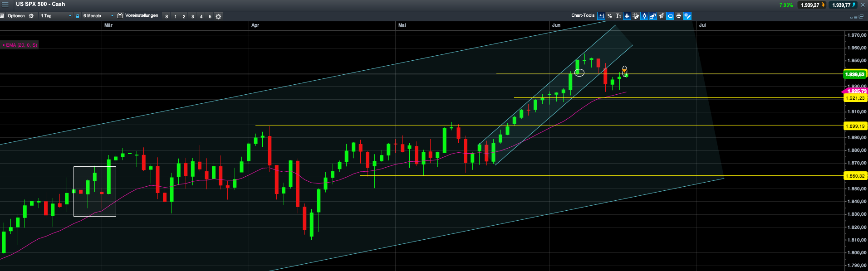
Task: Select preset 5
Action: pyautogui.click(x=210, y=16)
